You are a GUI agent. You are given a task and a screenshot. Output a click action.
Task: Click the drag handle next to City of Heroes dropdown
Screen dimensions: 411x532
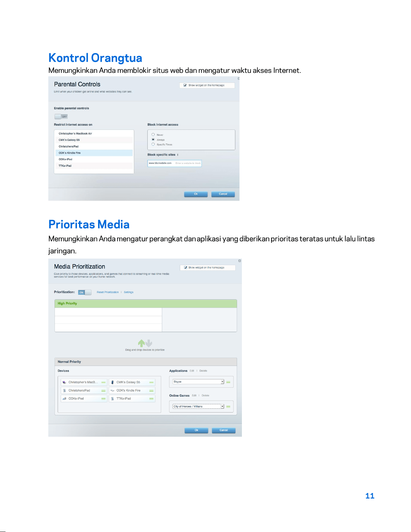click(228, 406)
